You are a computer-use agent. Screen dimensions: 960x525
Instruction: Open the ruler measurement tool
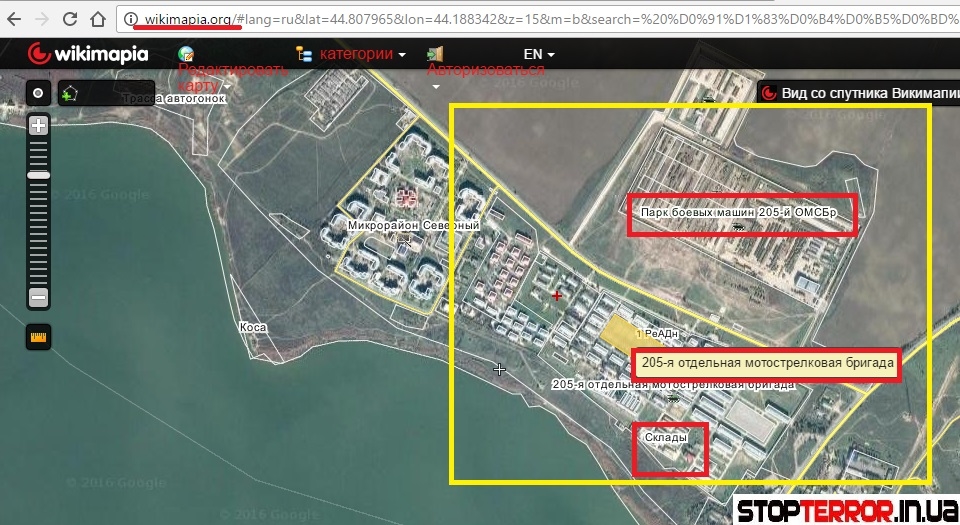(x=39, y=337)
